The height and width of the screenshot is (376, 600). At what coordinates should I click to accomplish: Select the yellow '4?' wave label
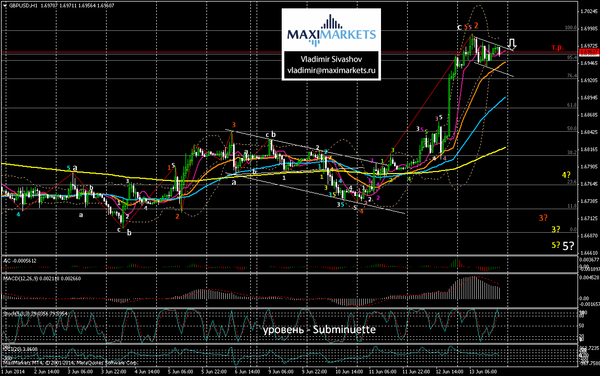pos(566,175)
